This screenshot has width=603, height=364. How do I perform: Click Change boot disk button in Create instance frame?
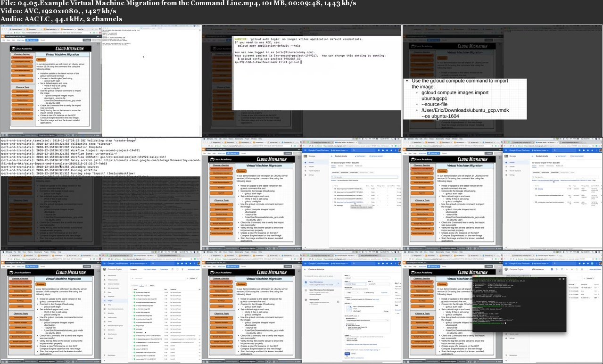[386, 311]
